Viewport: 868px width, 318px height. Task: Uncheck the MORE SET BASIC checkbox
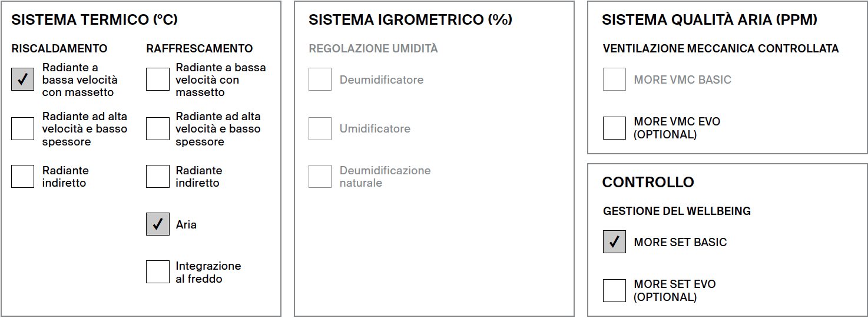[614, 242]
